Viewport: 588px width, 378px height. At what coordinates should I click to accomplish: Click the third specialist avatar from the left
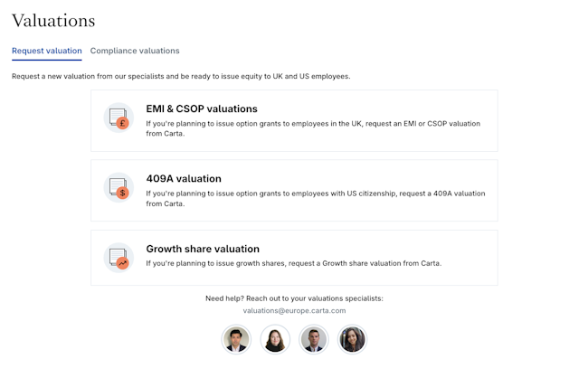click(313, 339)
